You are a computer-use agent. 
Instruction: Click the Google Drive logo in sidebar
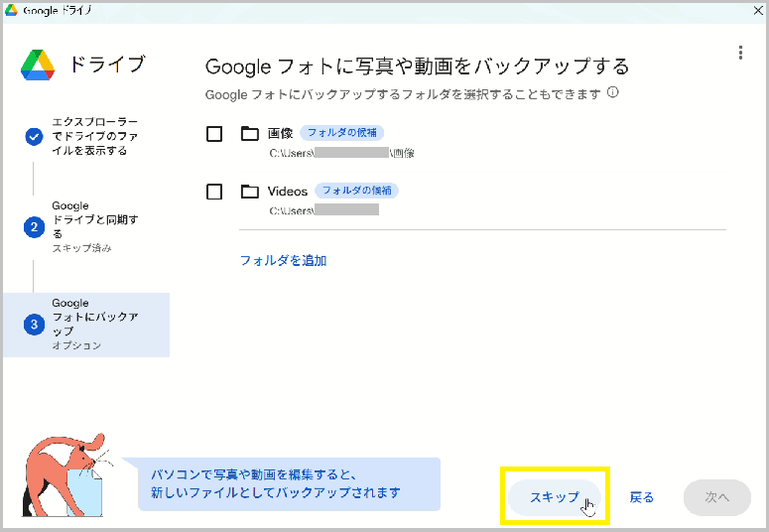click(x=38, y=65)
